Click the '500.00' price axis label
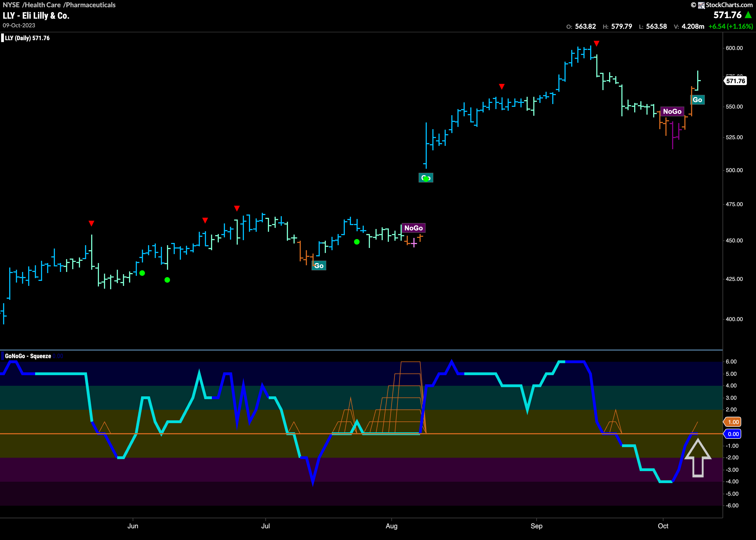Viewport: 756px width, 540px height. point(734,170)
